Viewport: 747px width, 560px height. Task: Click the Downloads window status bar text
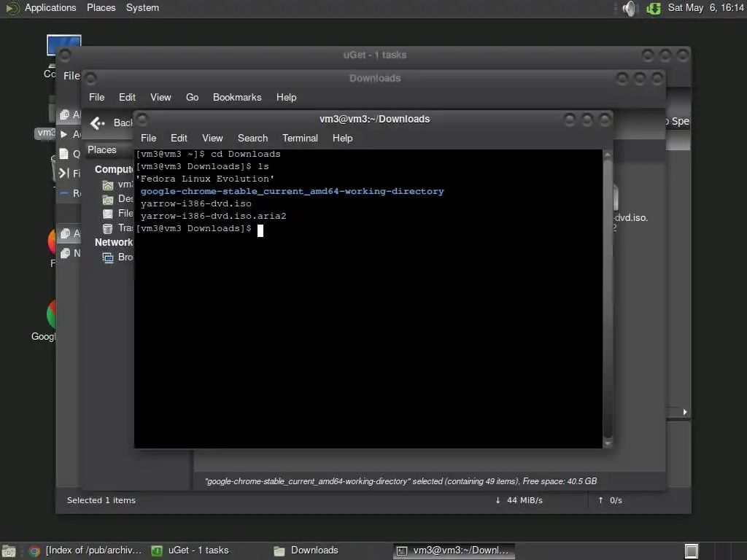tap(400, 481)
